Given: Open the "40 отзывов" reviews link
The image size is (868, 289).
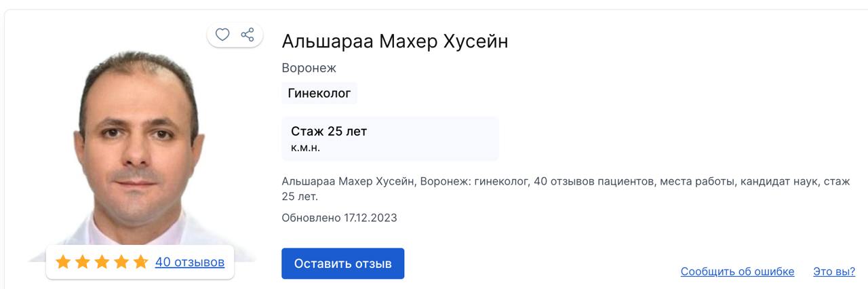Looking at the screenshot, I should pos(190,262).
